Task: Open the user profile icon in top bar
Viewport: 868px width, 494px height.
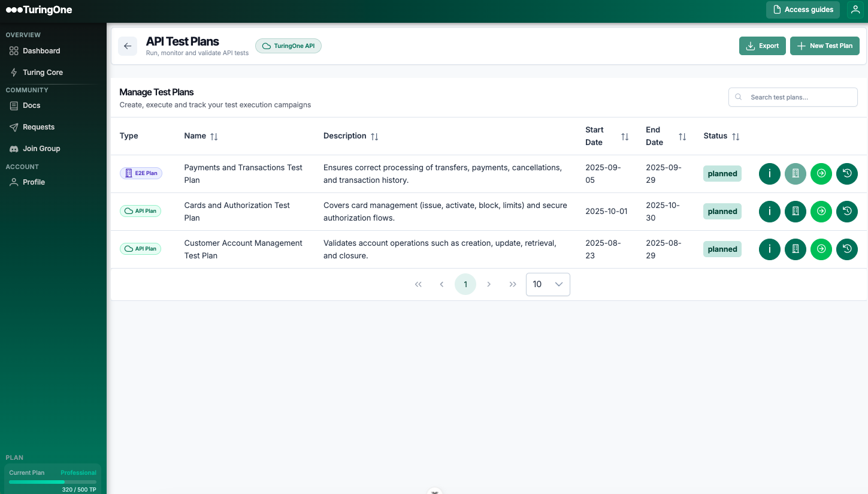Action: (855, 10)
